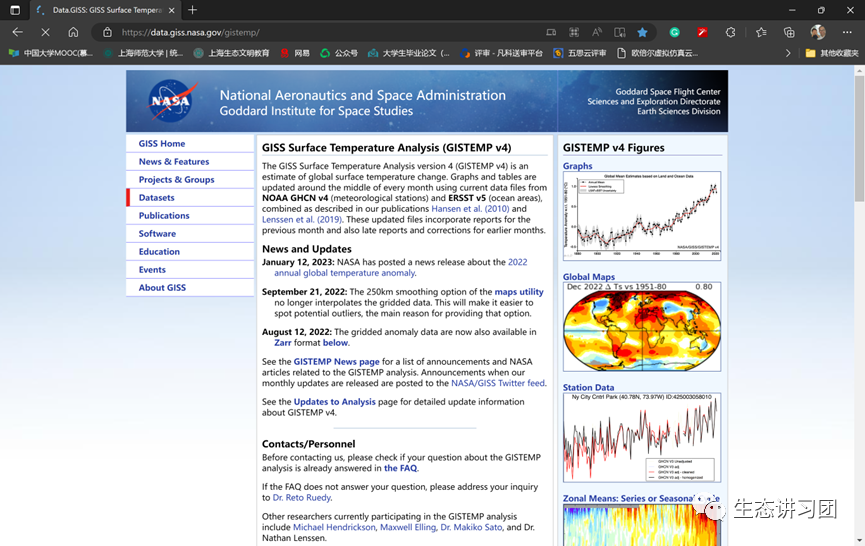Open immersive reader icon
The height and width of the screenshot is (546, 865).
click(620, 33)
